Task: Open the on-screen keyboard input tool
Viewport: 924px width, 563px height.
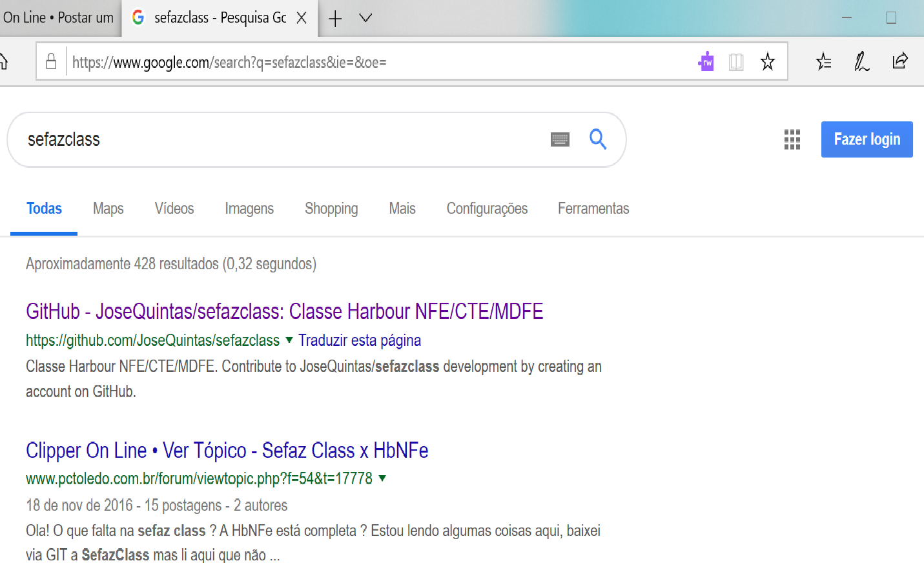Action: pos(560,139)
